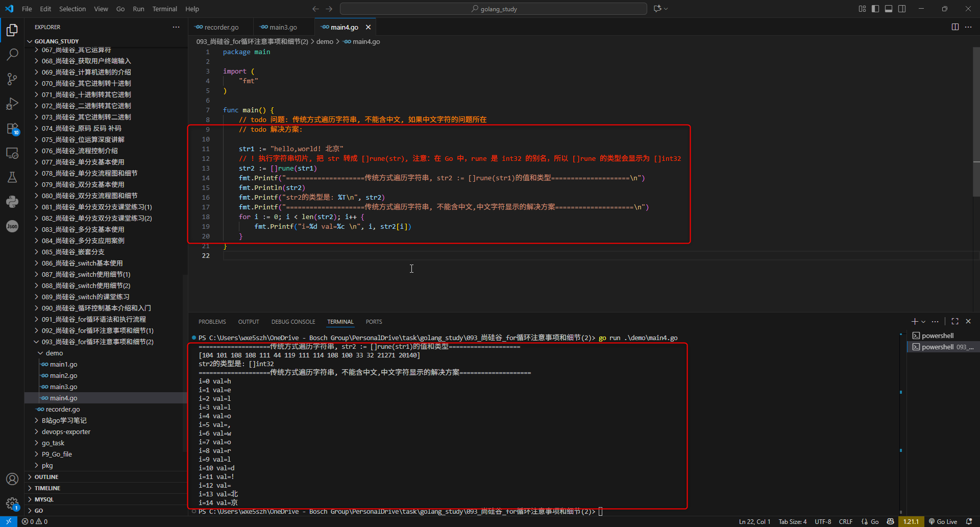Open terminal launch profile dropdown arrow
Screen dimensions: 980x527
pos(923,322)
